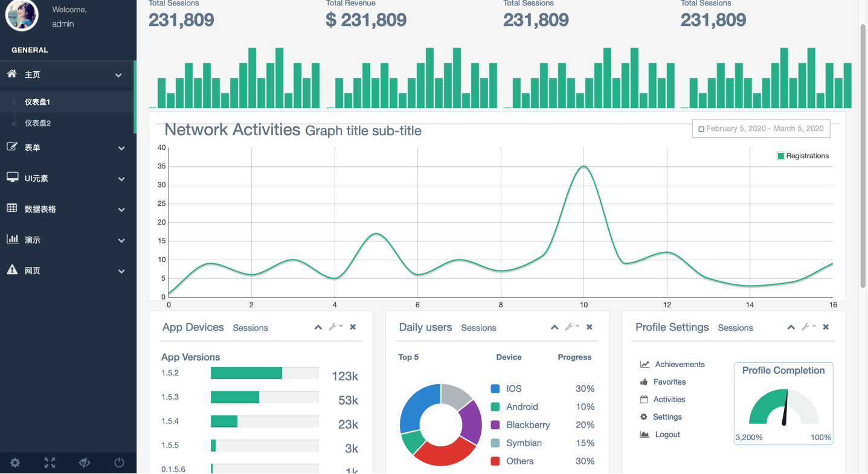Click the green Android legend swatch

[495, 407]
